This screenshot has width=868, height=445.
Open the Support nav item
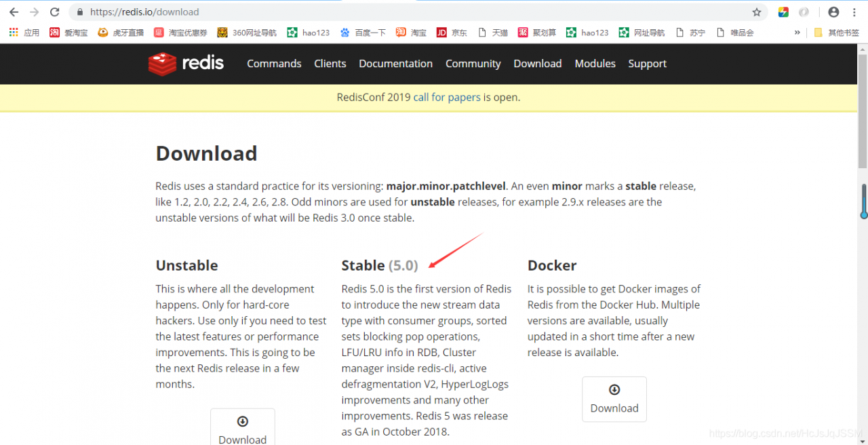pyautogui.click(x=647, y=64)
